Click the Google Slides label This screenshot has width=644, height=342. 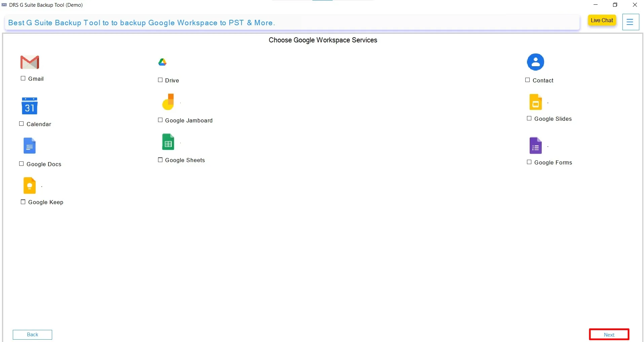point(553,119)
